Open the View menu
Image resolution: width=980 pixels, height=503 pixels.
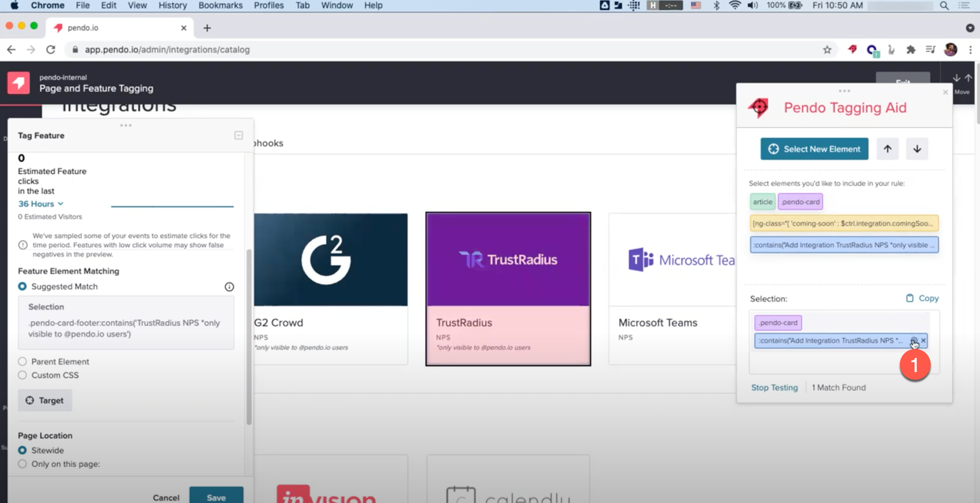pos(137,5)
